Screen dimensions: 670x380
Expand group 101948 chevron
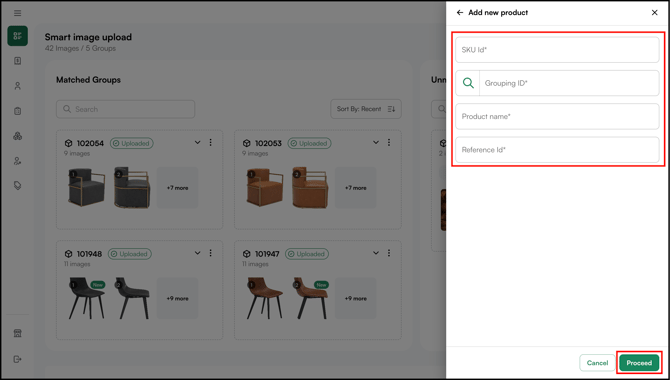[197, 253]
